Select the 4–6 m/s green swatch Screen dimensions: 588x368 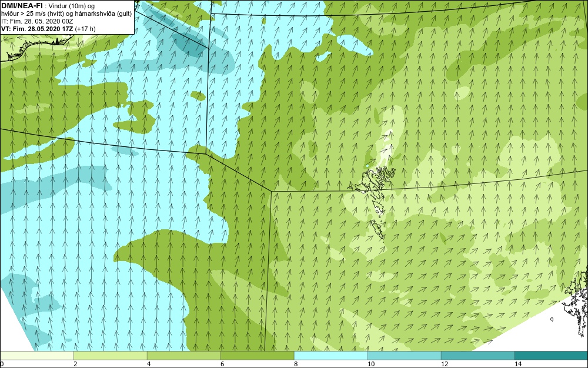pyautogui.click(x=183, y=356)
